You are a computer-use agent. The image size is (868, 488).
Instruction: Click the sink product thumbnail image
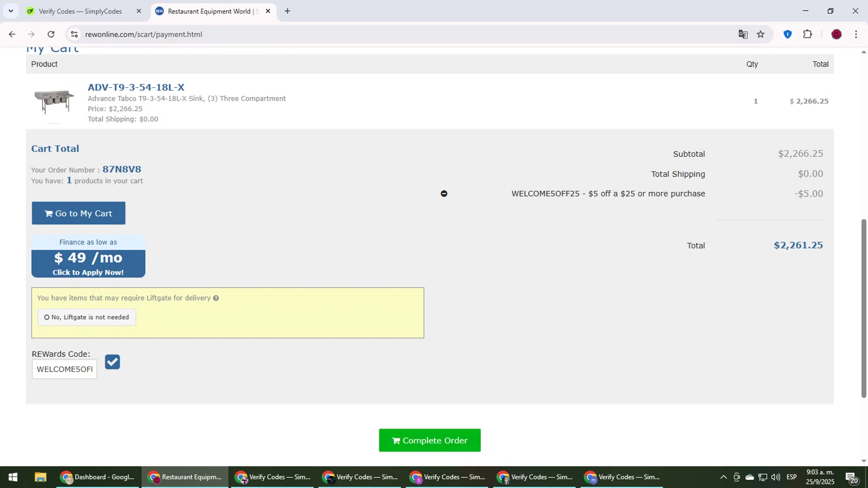tap(54, 102)
